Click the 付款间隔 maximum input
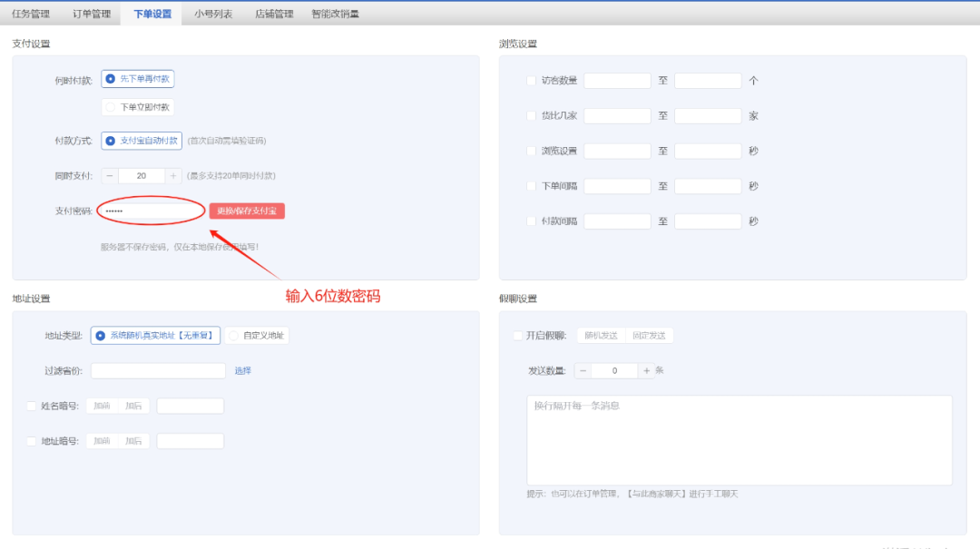Image resolution: width=980 pixels, height=549 pixels. tap(708, 221)
